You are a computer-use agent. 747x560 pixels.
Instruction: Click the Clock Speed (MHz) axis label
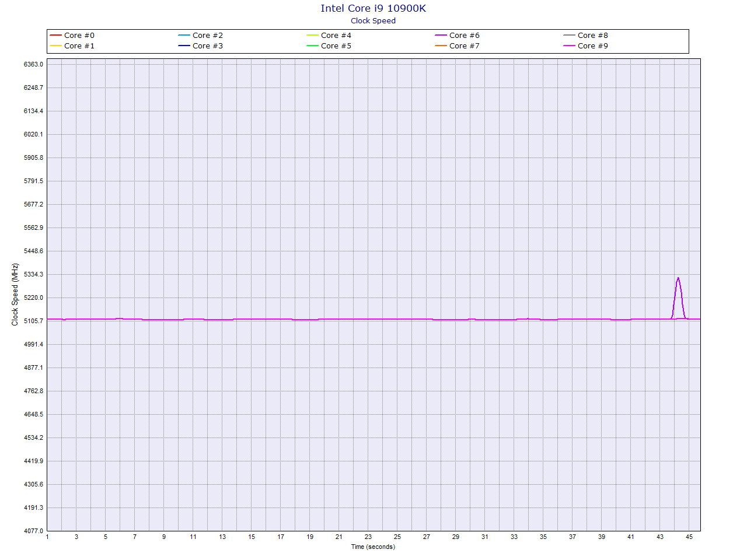[x=15, y=295]
